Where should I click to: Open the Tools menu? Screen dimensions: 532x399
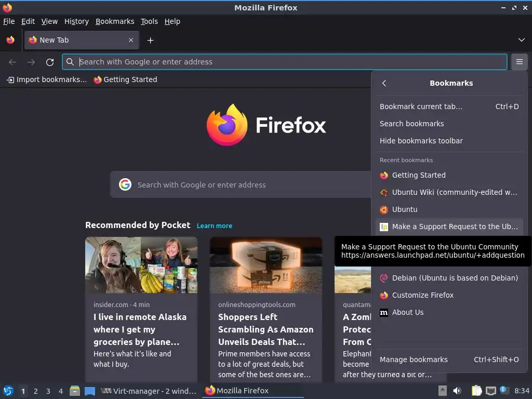[x=149, y=21]
